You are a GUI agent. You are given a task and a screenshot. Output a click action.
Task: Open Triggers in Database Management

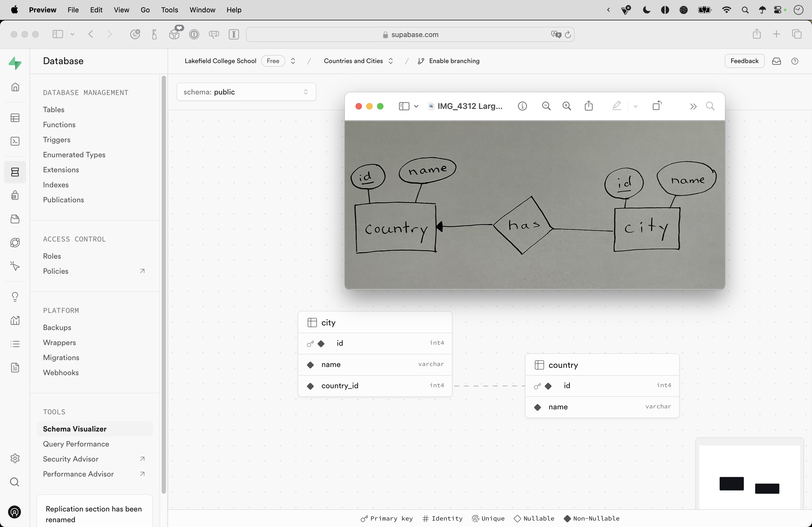[57, 140]
